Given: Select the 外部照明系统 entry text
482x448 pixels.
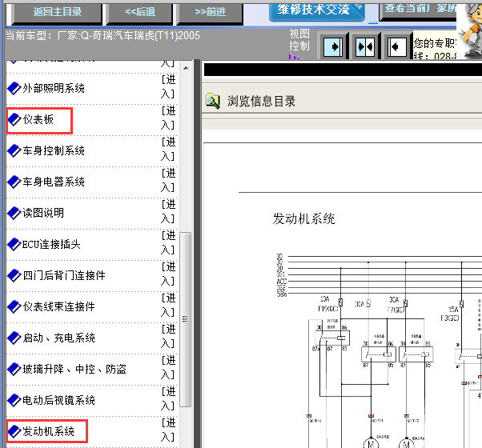Looking at the screenshot, I should pos(54,89).
